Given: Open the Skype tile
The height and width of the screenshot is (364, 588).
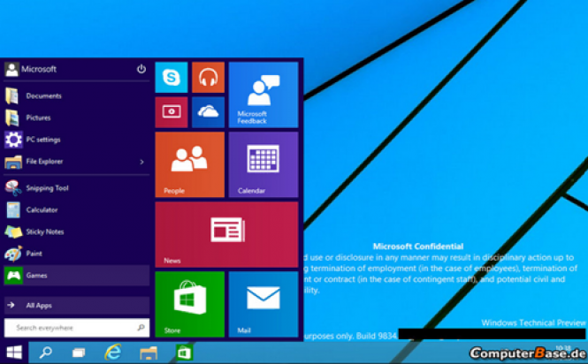Looking at the screenshot, I should (x=172, y=77).
